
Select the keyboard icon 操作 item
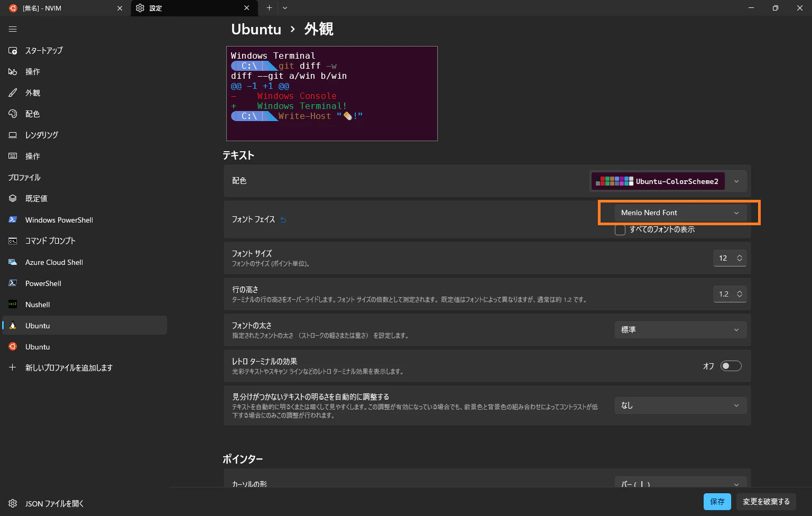click(x=85, y=156)
